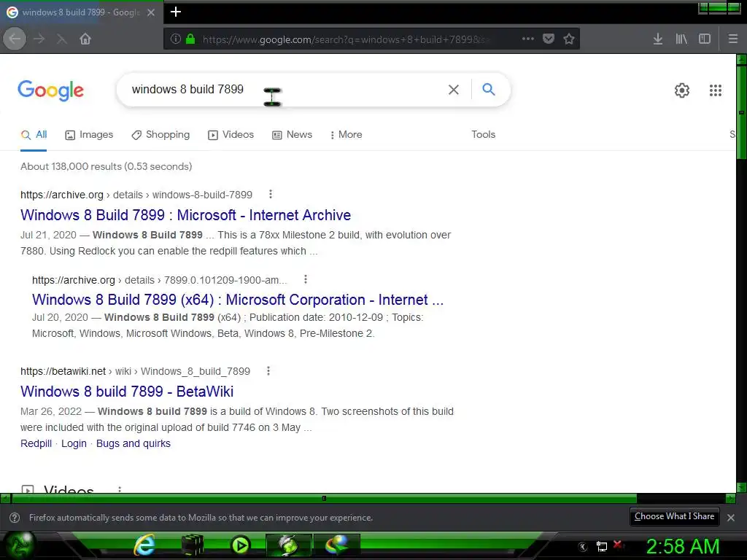Click the vertical page scrollbar
The width and height of the screenshot is (747, 560).
point(741,112)
